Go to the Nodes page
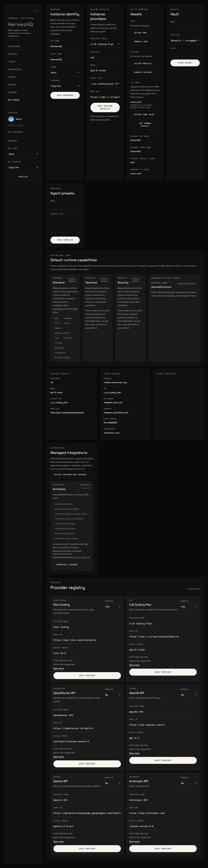208x868 pixels. pos(23,85)
